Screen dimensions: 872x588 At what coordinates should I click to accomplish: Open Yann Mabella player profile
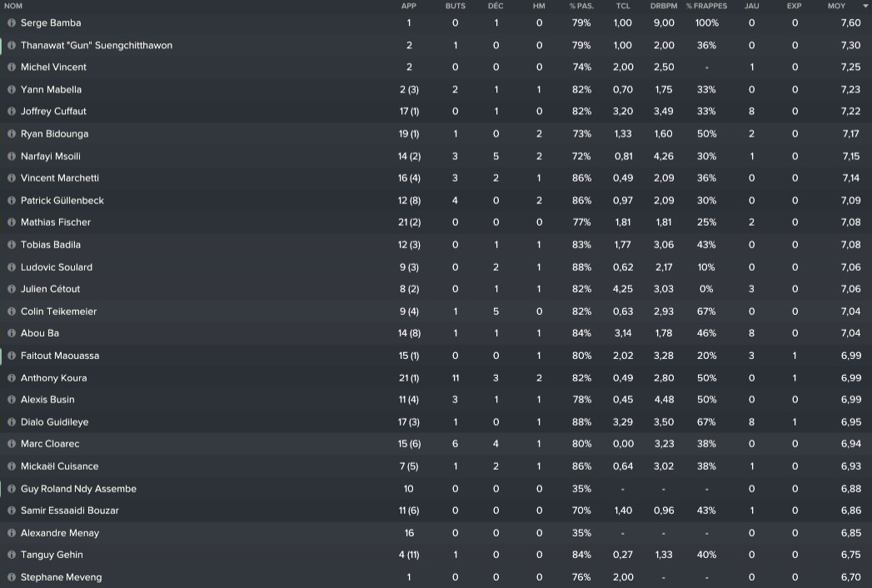(x=51, y=90)
